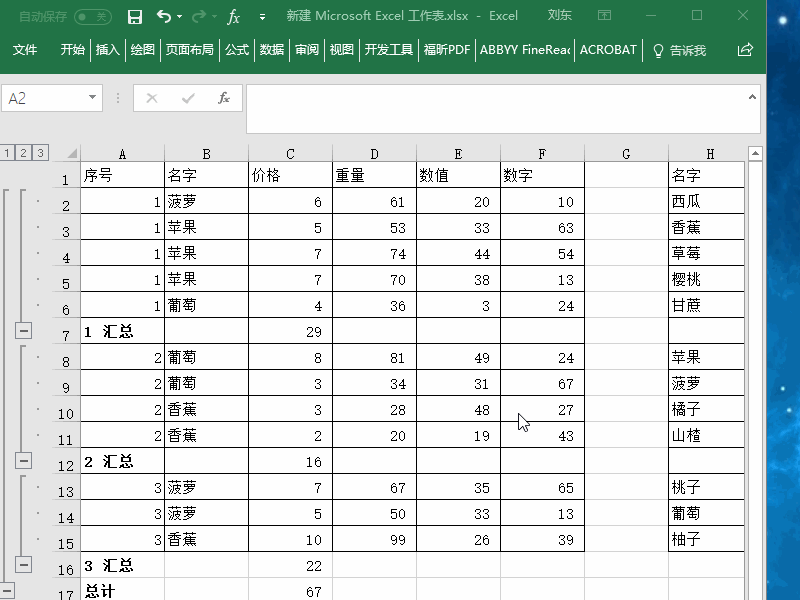Switch to the 审阅 tab
This screenshot has width=800, height=600.
click(x=307, y=49)
